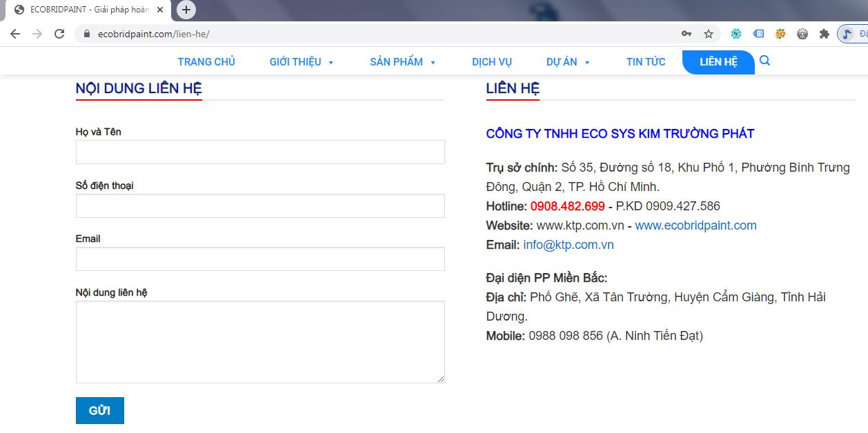
Task: Submit form with GỬI button
Action: (100, 410)
